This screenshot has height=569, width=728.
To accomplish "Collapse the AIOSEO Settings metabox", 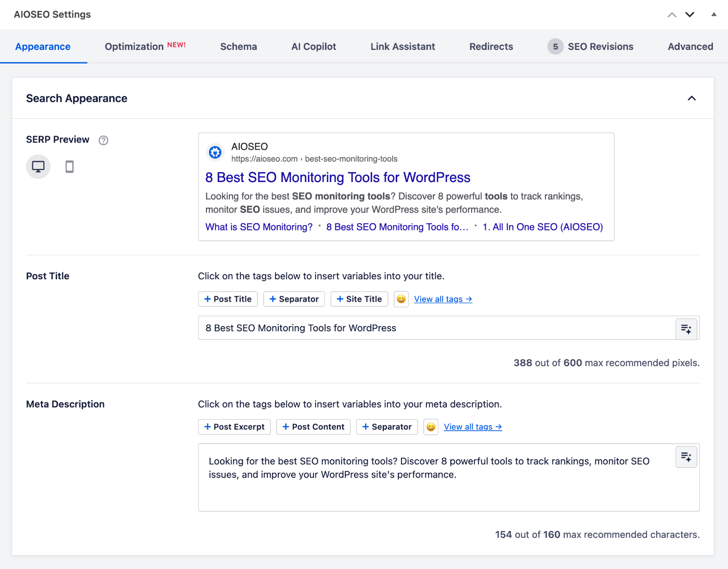I will (714, 15).
